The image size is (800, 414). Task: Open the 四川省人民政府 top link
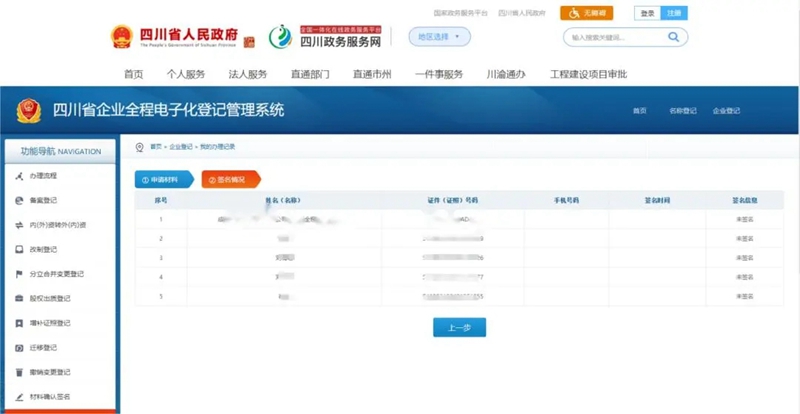pyautogui.click(x=522, y=13)
